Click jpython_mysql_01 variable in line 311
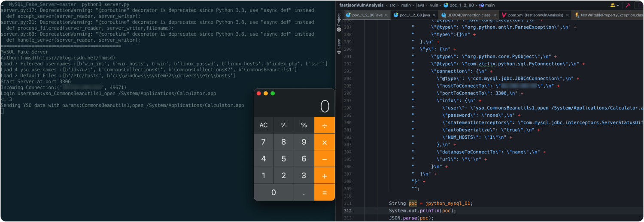This screenshot has height=222, width=644. click(449, 203)
